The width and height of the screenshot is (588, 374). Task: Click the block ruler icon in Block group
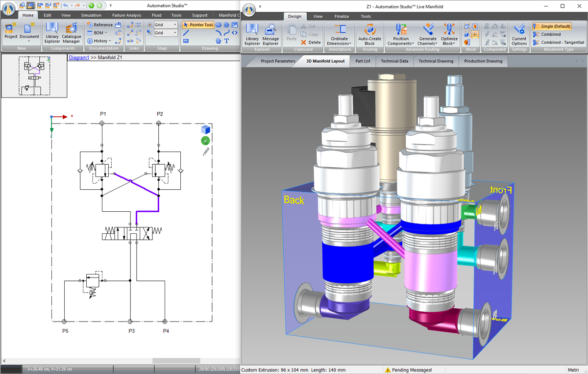pos(466,42)
